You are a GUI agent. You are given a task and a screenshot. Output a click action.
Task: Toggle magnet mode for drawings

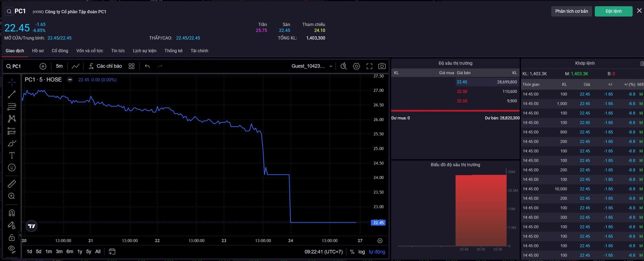tap(12, 213)
